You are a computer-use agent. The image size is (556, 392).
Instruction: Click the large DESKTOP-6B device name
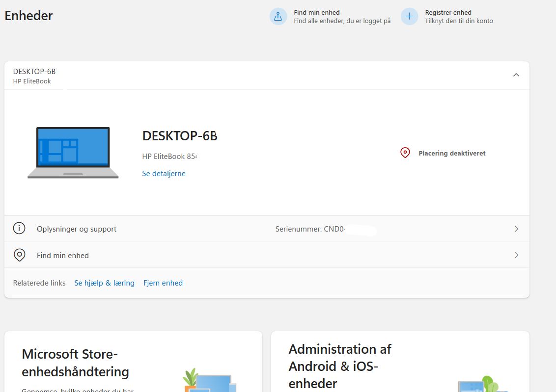coord(180,135)
